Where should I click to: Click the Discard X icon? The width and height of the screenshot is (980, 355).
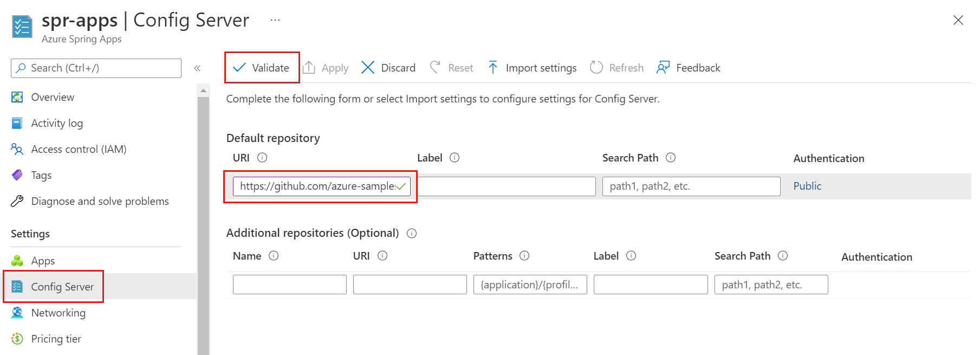point(368,68)
